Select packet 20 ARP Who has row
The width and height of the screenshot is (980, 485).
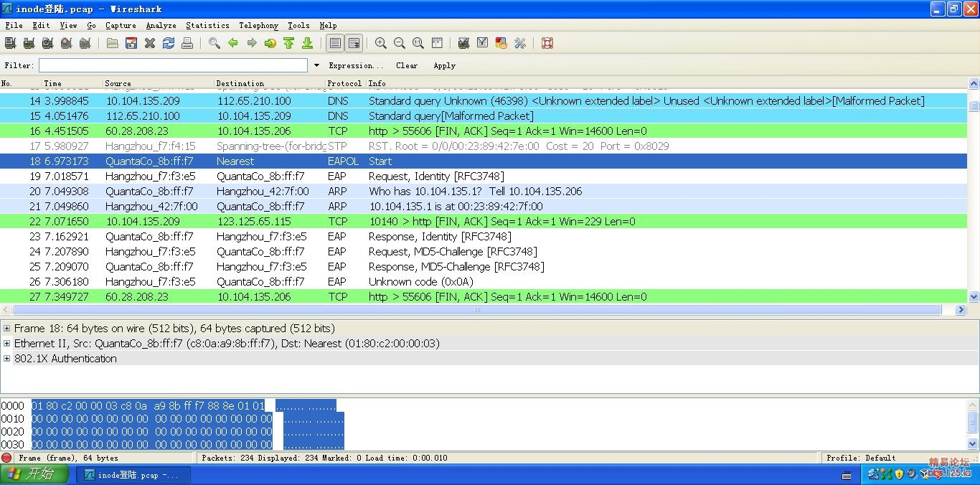coord(484,192)
